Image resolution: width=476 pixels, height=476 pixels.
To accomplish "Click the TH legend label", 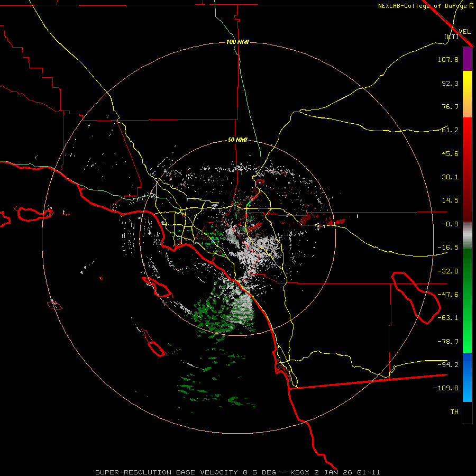I will click(x=454, y=412).
